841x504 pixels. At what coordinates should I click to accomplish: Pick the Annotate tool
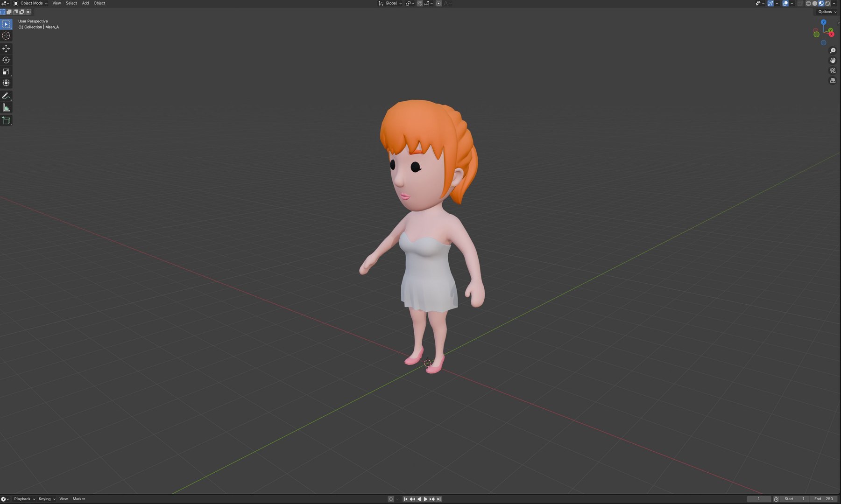6,96
